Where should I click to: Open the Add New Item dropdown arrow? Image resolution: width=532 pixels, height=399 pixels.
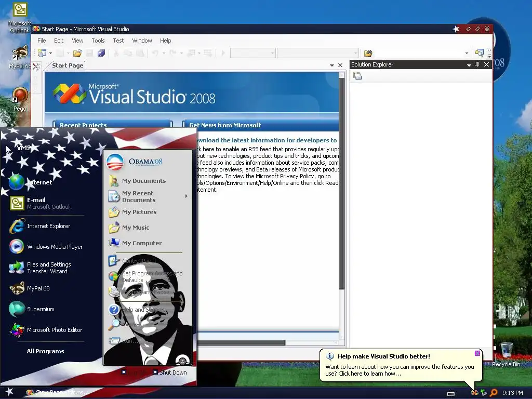tap(68, 54)
